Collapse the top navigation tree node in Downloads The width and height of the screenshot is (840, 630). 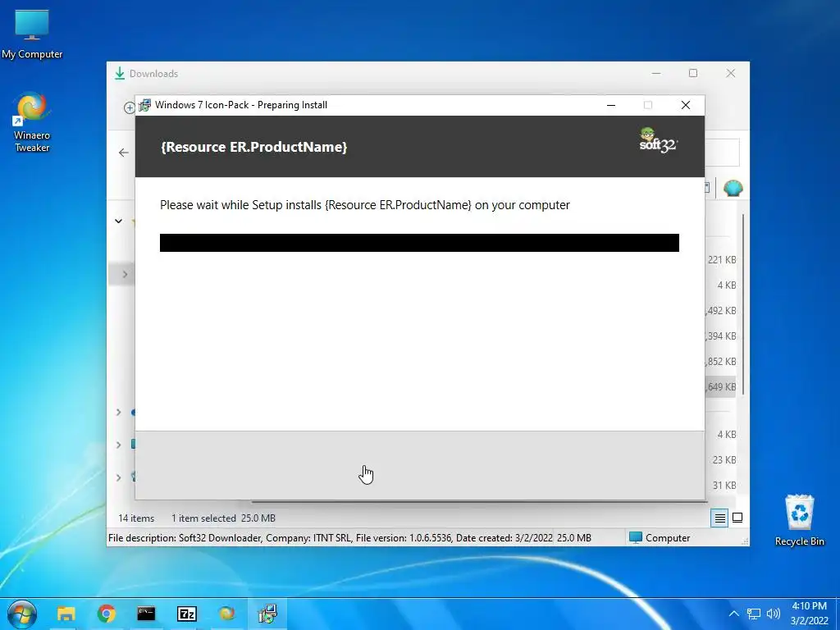click(118, 221)
